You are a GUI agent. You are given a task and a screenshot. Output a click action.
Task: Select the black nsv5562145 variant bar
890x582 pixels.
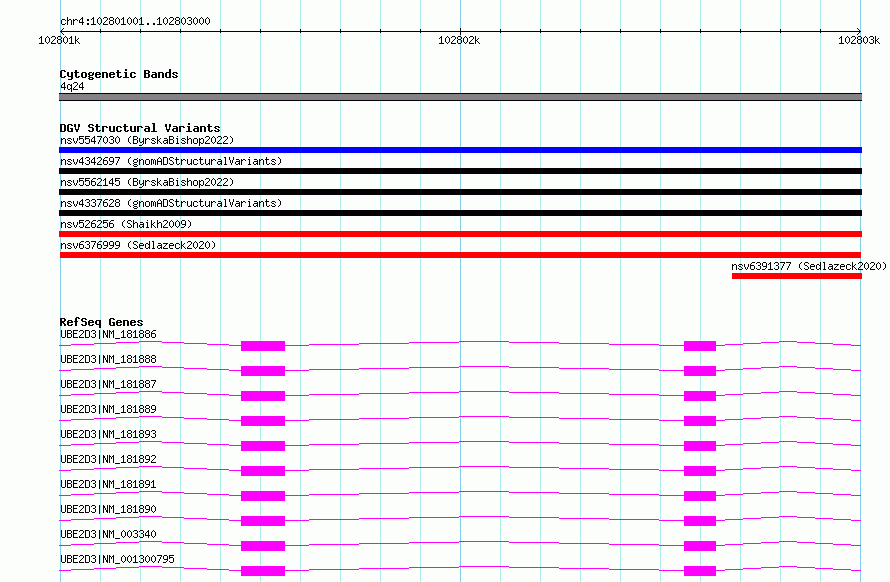click(460, 192)
